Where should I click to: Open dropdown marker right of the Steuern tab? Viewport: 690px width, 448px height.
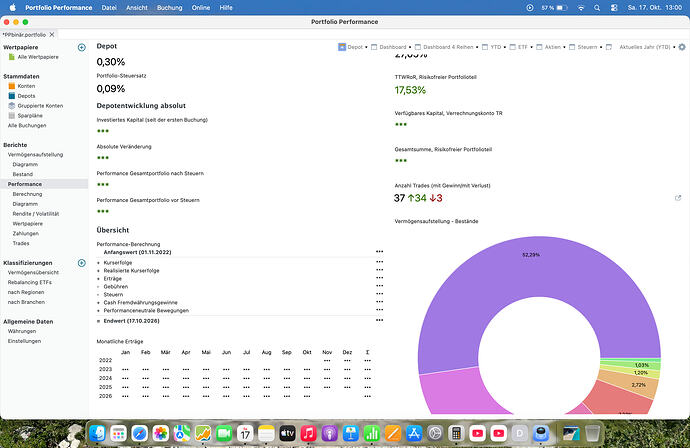click(601, 48)
